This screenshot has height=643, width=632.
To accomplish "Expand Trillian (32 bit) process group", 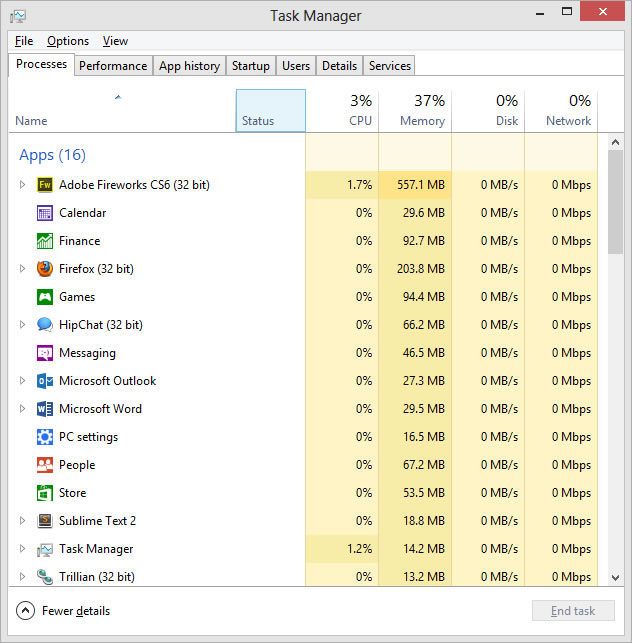I will pyautogui.click(x=23, y=577).
